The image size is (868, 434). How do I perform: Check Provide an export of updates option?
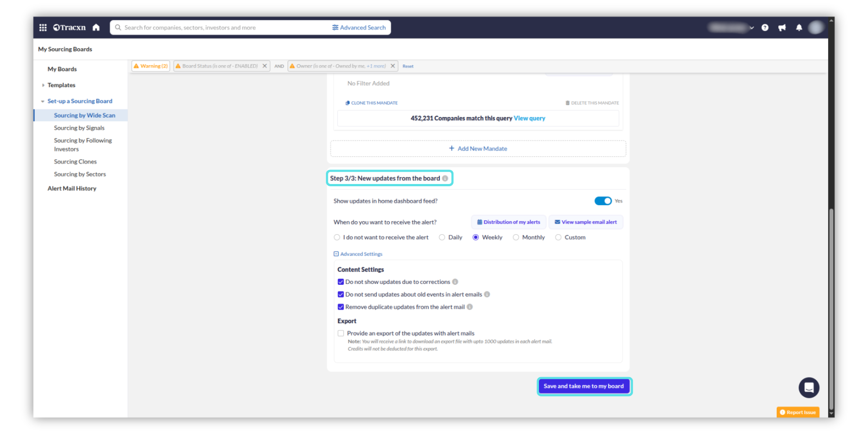point(341,334)
